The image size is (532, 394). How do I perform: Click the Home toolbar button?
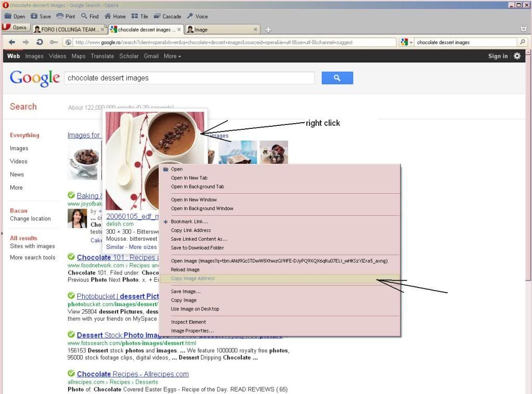115,16
